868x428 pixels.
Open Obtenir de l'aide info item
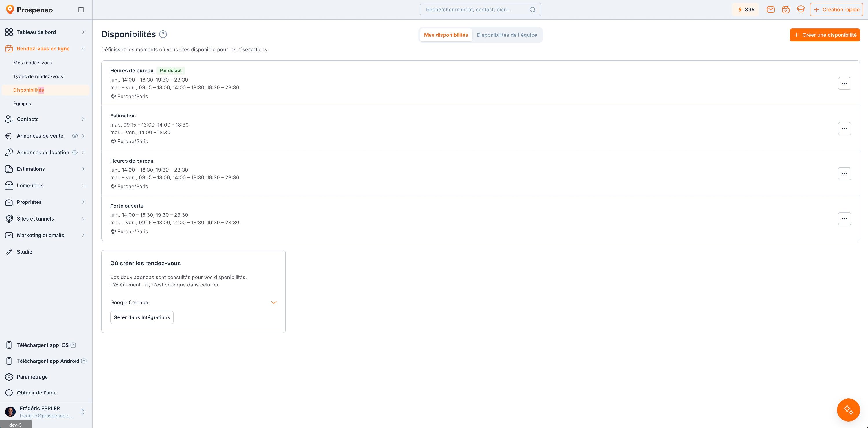(46, 393)
